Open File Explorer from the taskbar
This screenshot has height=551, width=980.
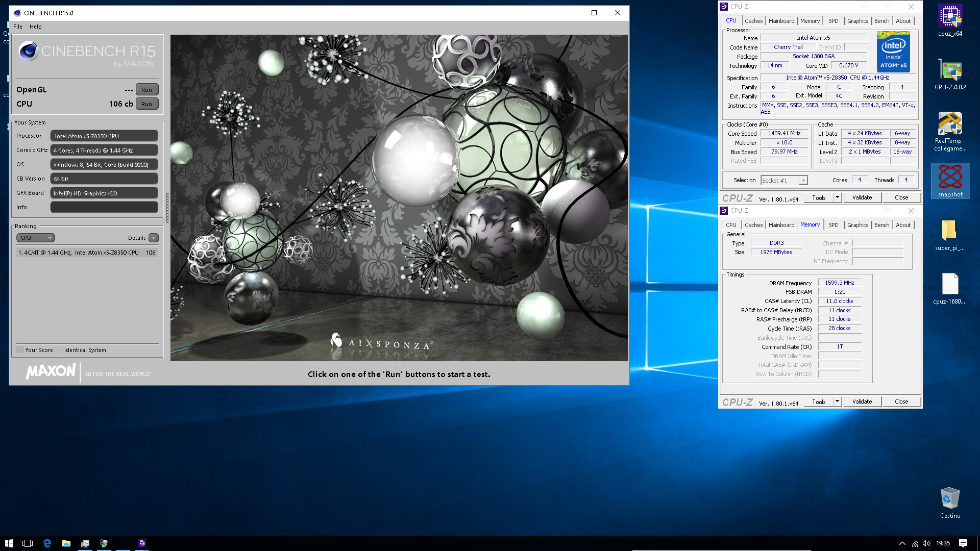tap(66, 543)
